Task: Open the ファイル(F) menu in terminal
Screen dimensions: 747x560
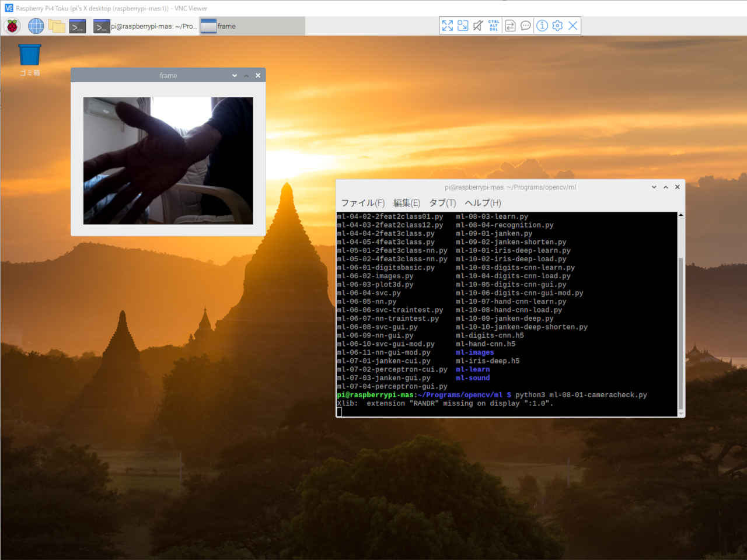Action: click(x=362, y=203)
